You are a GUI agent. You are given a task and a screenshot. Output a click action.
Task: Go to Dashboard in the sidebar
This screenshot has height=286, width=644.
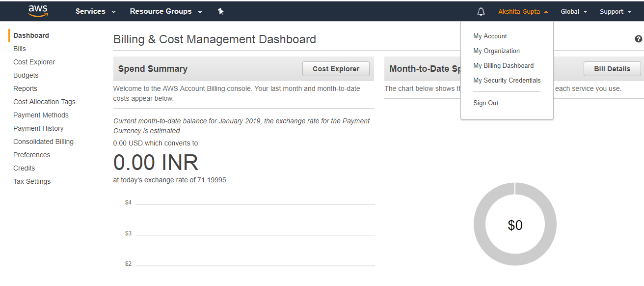click(31, 35)
